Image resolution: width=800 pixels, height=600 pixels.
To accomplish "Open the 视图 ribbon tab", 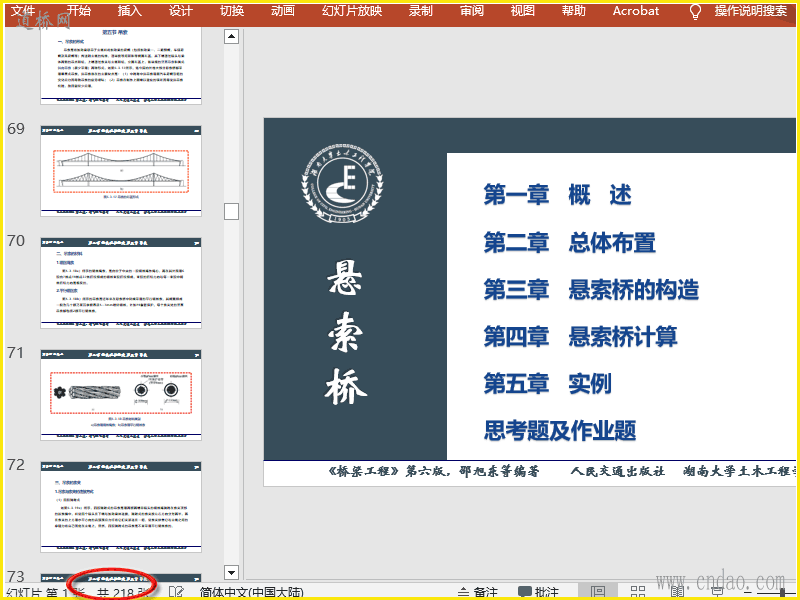I will coord(522,11).
